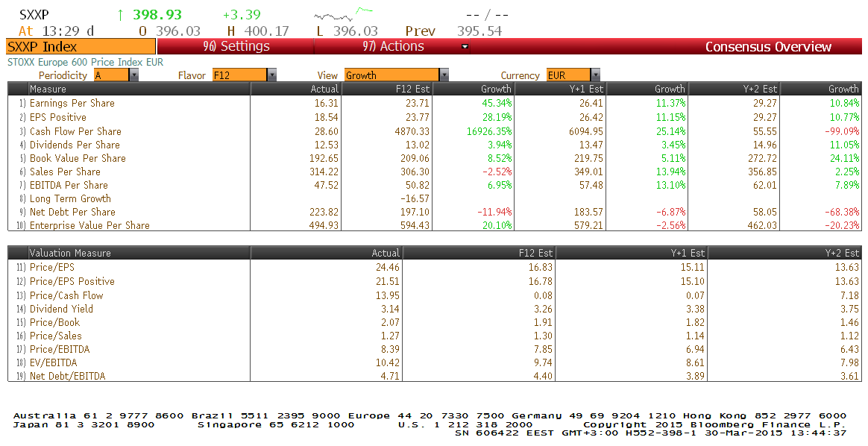Select Price/Sales valuation row

[x=435, y=336]
